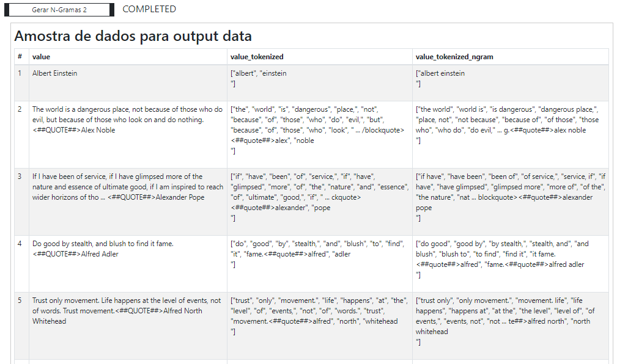Click n-gram cell starting with "the world"

click(x=511, y=134)
